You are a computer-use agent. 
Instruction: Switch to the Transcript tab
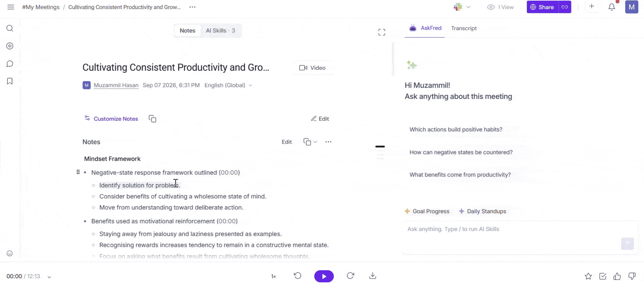pyautogui.click(x=464, y=28)
